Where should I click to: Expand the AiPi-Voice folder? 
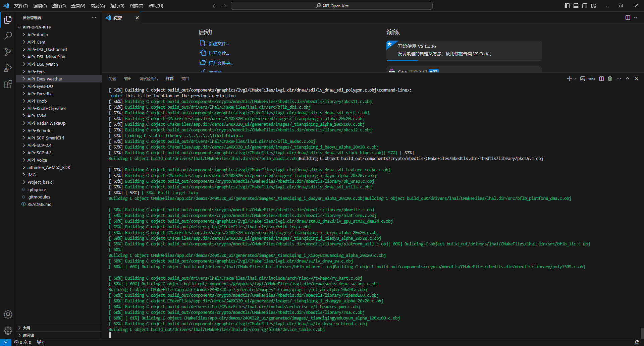59,160
